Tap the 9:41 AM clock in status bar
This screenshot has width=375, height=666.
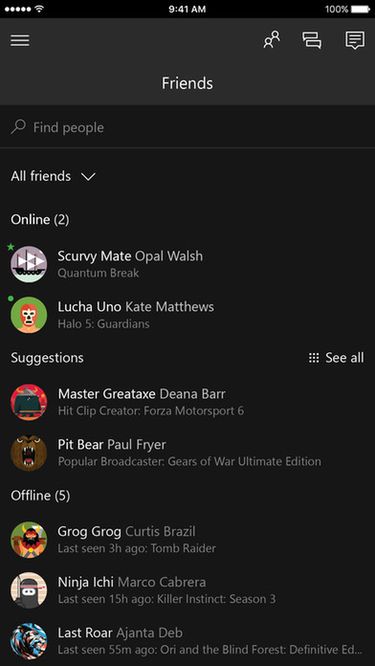point(187,9)
